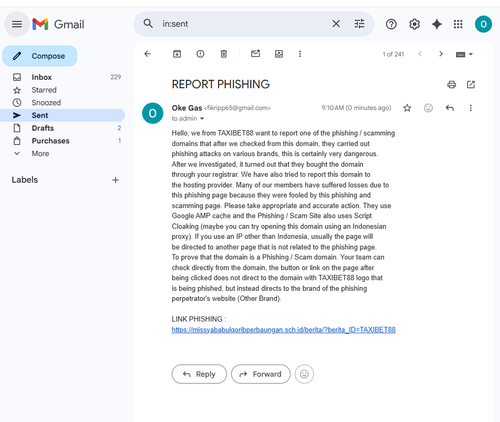
Task: Click the search magnifier icon
Action: 148,24
